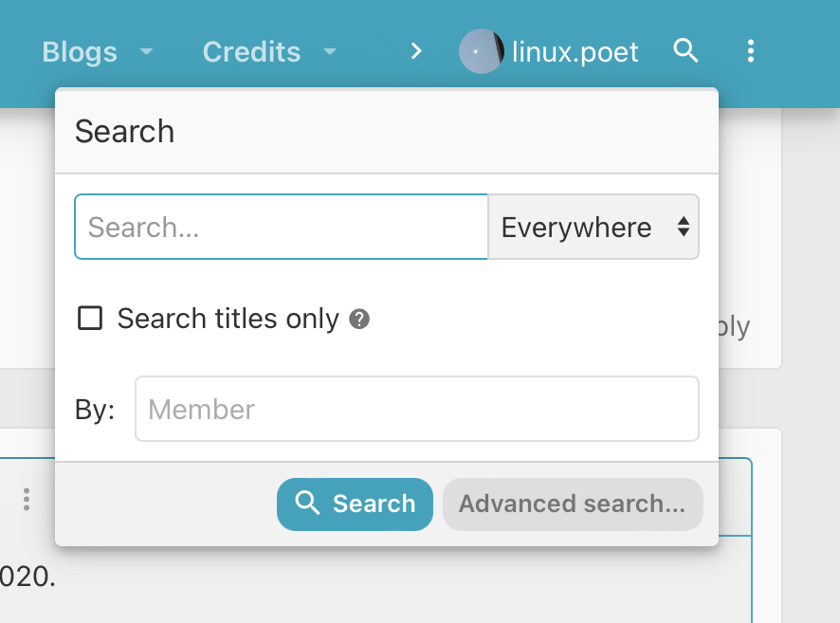Click the teal Search button
Image resolution: width=840 pixels, height=623 pixels.
click(x=355, y=504)
